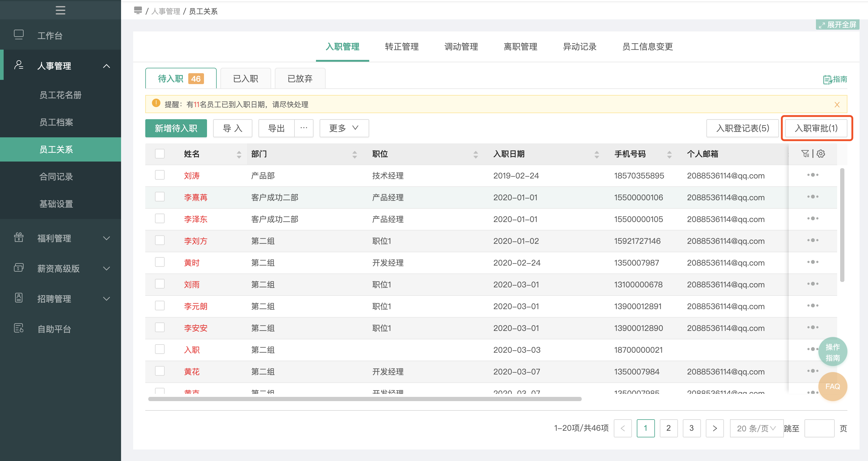Image resolution: width=868 pixels, height=461 pixels.
Task: Open the 20 条/页 page size dropdown
Action: 756,428
